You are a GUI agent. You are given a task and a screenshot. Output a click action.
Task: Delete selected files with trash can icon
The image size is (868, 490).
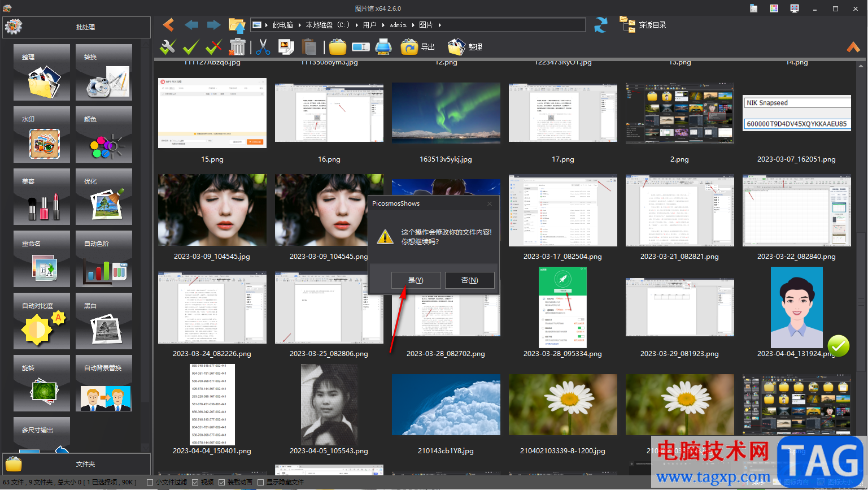[238, 47]
